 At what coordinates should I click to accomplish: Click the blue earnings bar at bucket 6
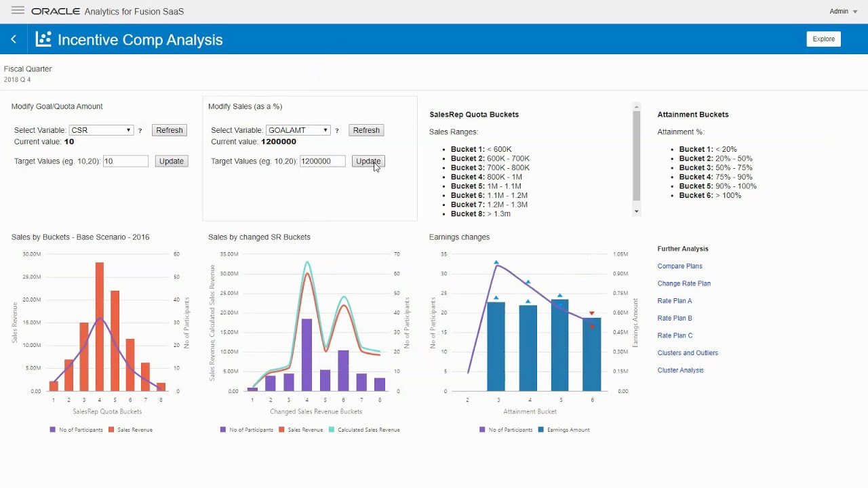point(591,354)
